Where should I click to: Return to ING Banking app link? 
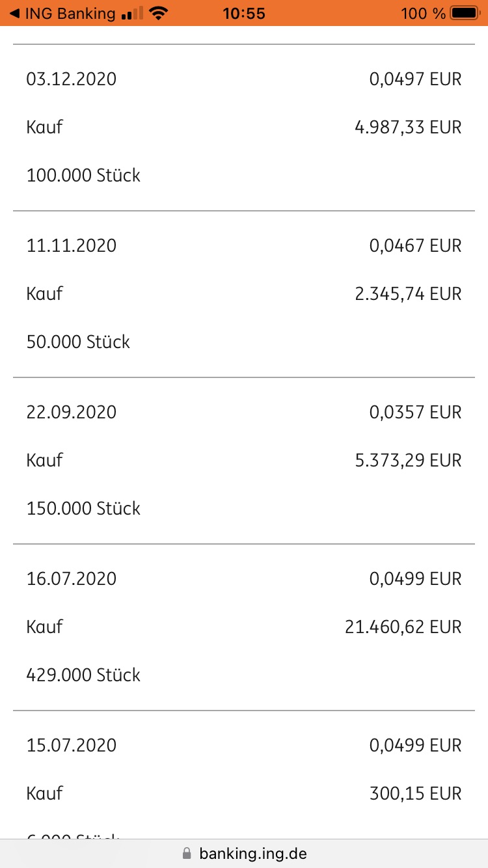(62, 13)
